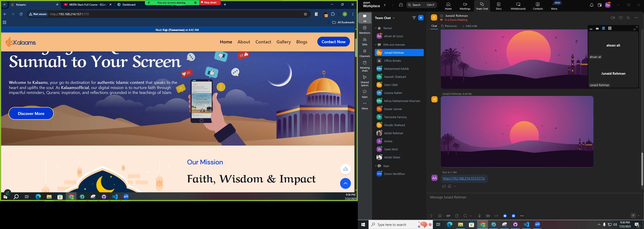Click the Zoom Search box

[x=422, y=5]
